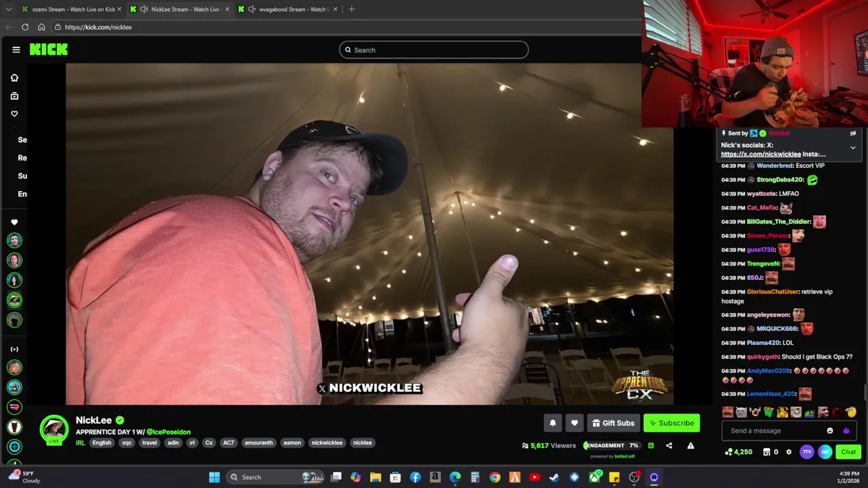Click the browser home button
Image resolution: width=868 pixels, height=488 pixels.
point(41,27)
